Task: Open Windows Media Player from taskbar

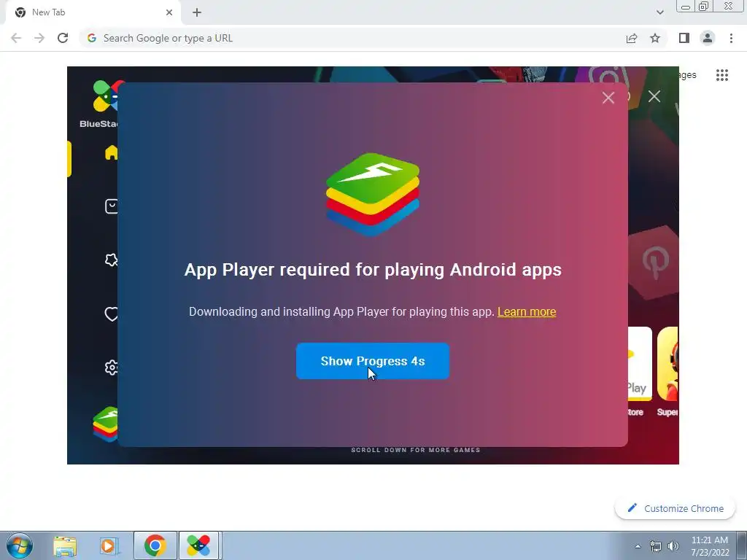Action: (109, 545)
